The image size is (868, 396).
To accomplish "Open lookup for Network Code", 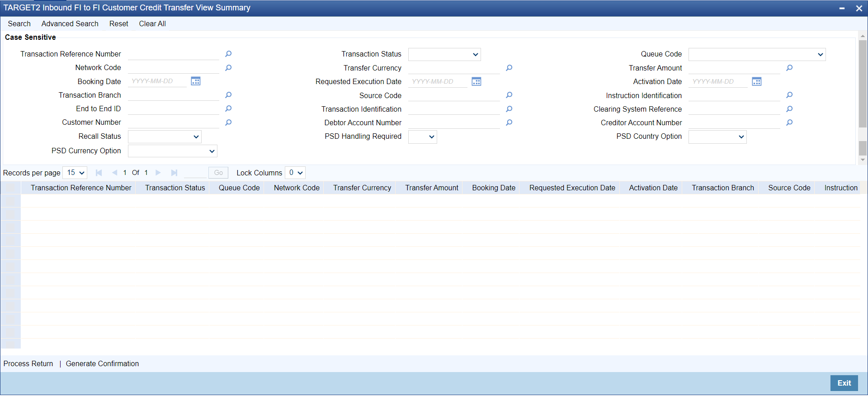I will [x=228, y=68].
